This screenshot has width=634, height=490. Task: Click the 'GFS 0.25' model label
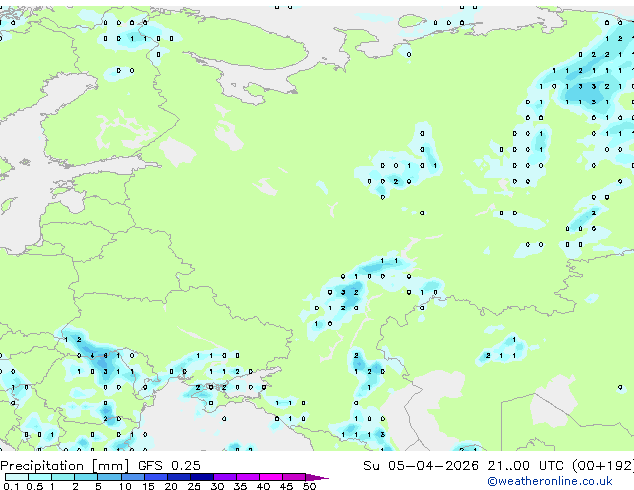click(169, 466)
